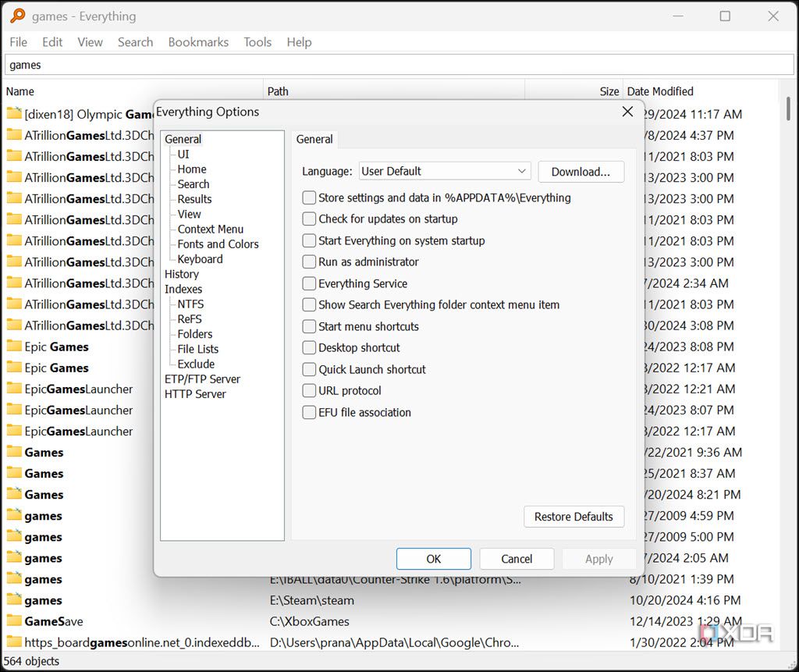Enable Check for updates on startup

pos(309,219)
